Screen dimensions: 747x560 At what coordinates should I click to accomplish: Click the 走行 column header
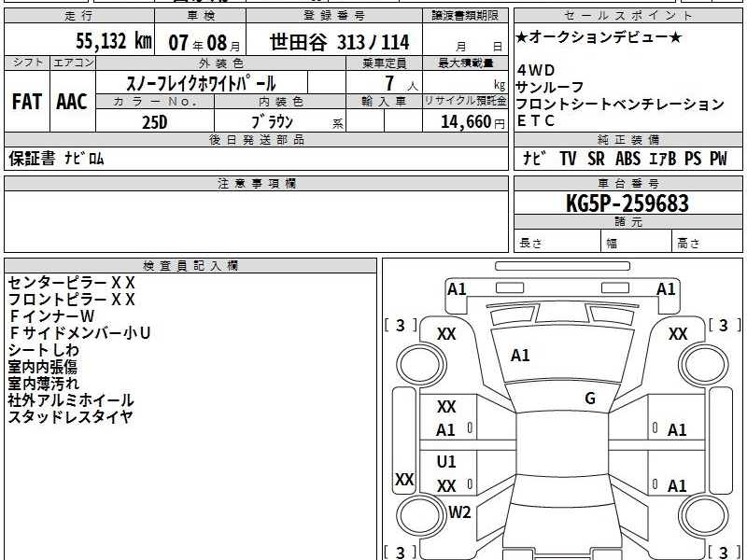79,16
